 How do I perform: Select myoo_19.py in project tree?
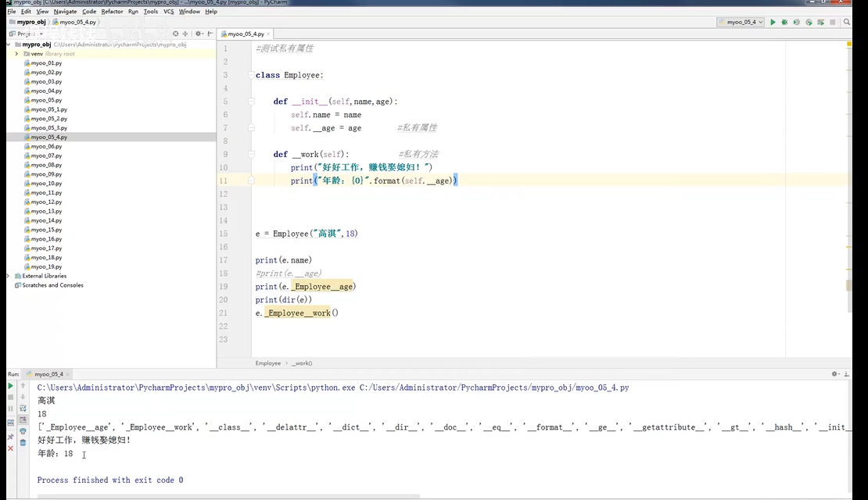coord(46,266)
